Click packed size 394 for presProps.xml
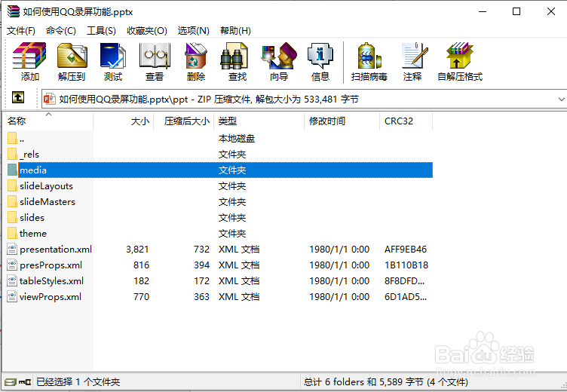This screenshot has width=567, height=392. pyautogui.click(x=201, y=265)
